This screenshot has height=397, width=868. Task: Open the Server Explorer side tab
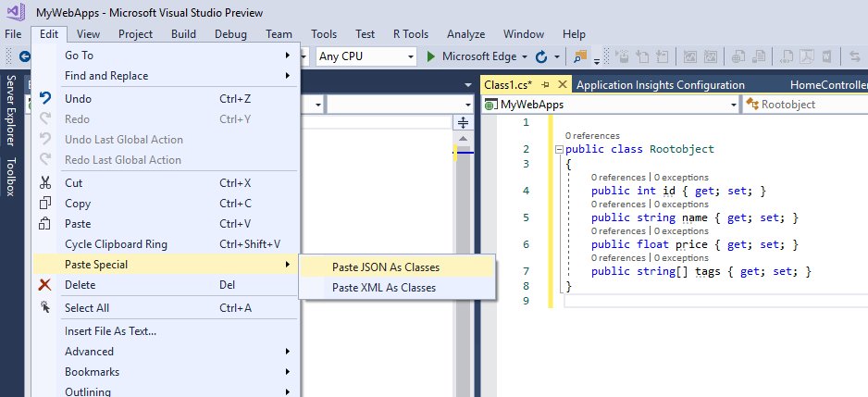(x=10, y=111)
